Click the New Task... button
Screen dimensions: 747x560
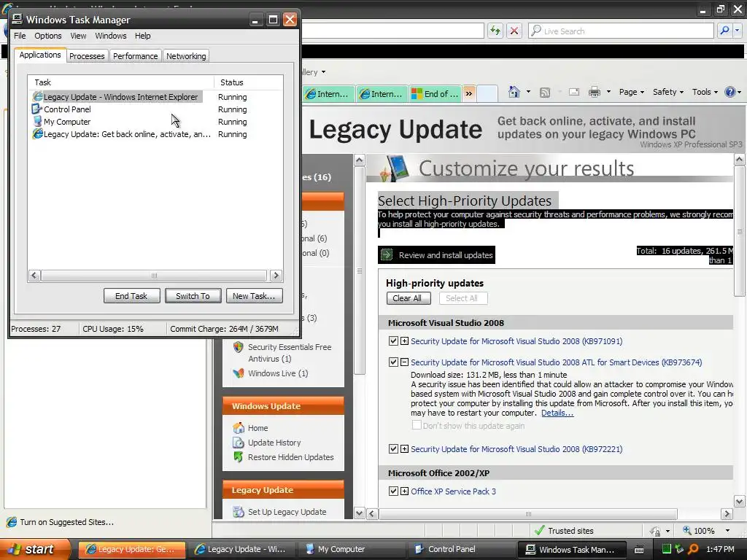[x=254, y=296]
